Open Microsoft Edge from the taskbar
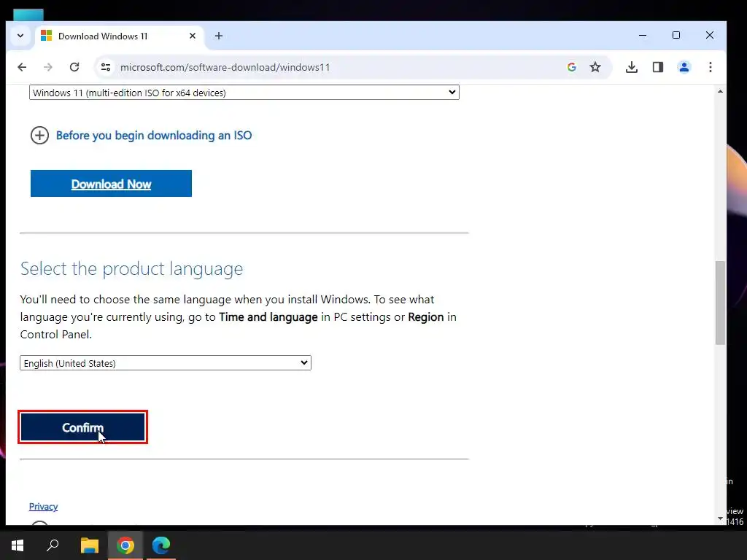 click(161, 545)
